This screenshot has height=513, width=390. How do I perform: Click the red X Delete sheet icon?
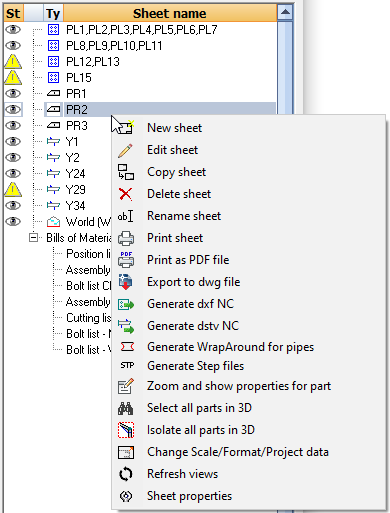pos(126,194)
